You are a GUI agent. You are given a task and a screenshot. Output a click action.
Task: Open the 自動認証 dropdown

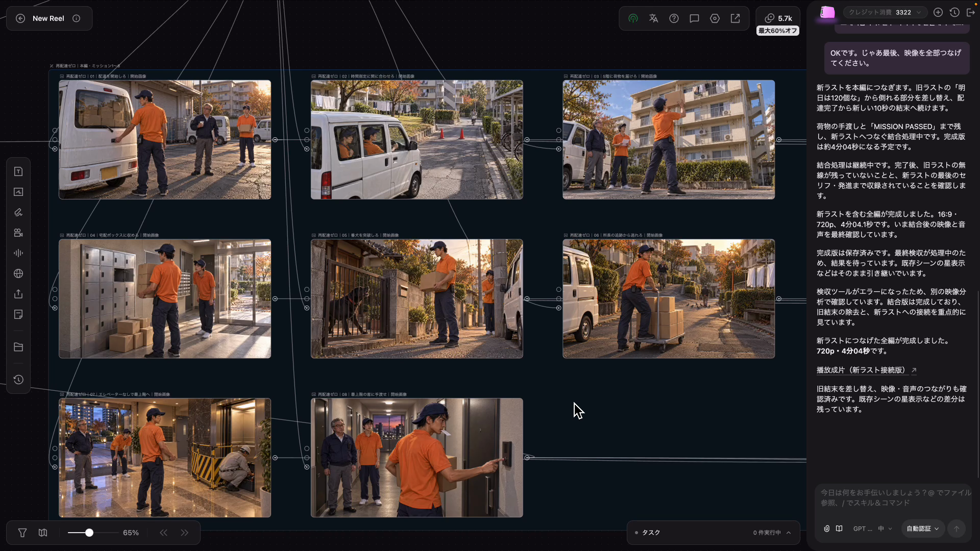(x=923, y=529)
